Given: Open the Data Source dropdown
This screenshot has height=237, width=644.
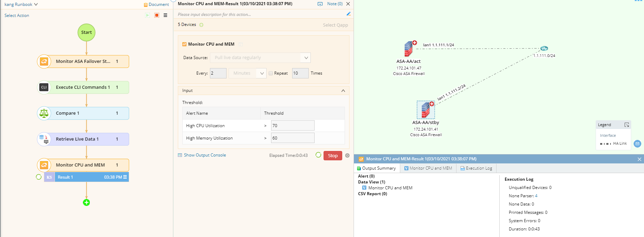Looking at the screenshot, I should tap(260, 58).
